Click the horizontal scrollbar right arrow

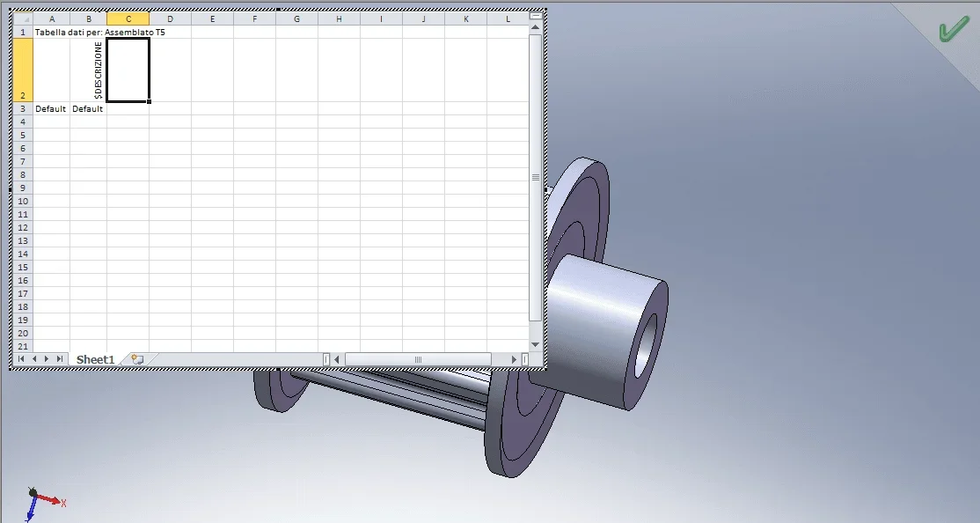(514, 359)
